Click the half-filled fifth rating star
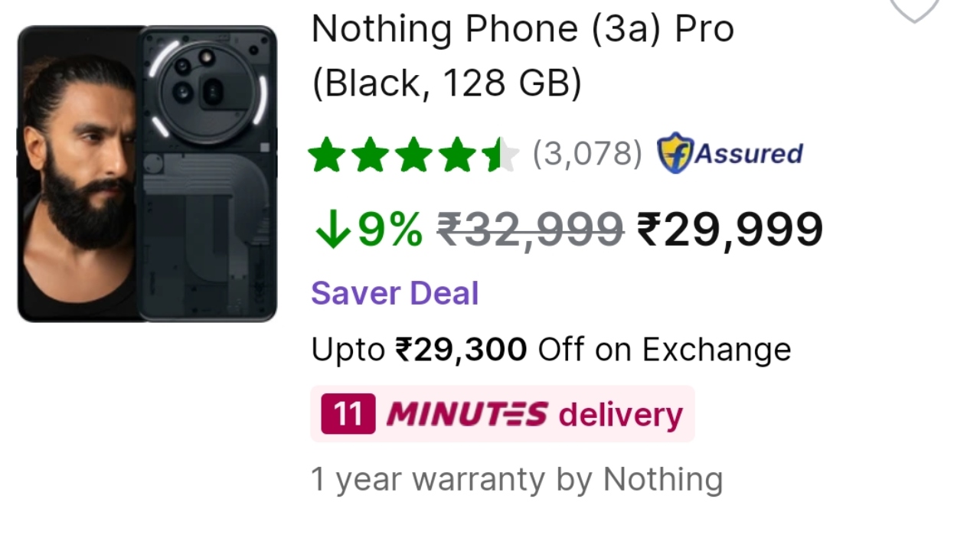 click(500, 155)
